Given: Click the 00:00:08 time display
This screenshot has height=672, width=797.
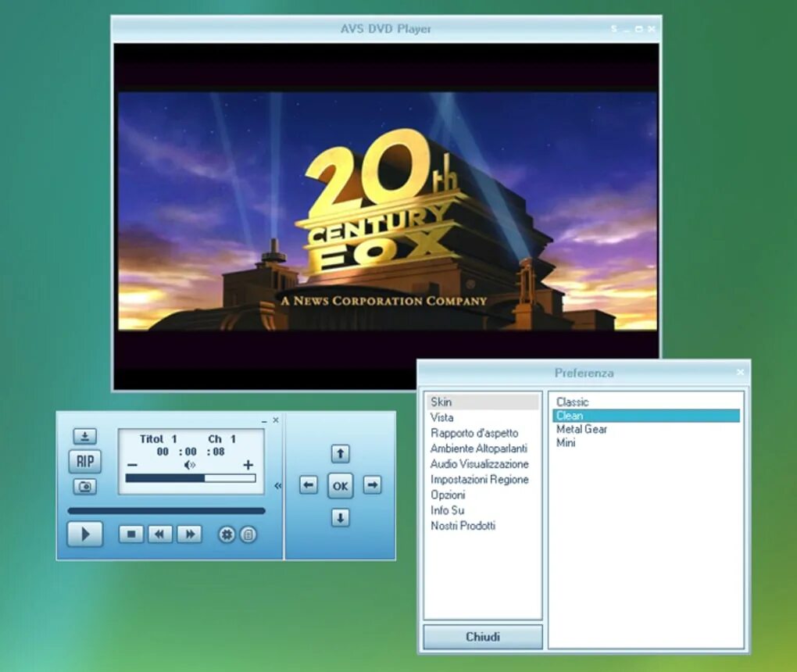Looking at the screenshot, I should coord(191,452).
